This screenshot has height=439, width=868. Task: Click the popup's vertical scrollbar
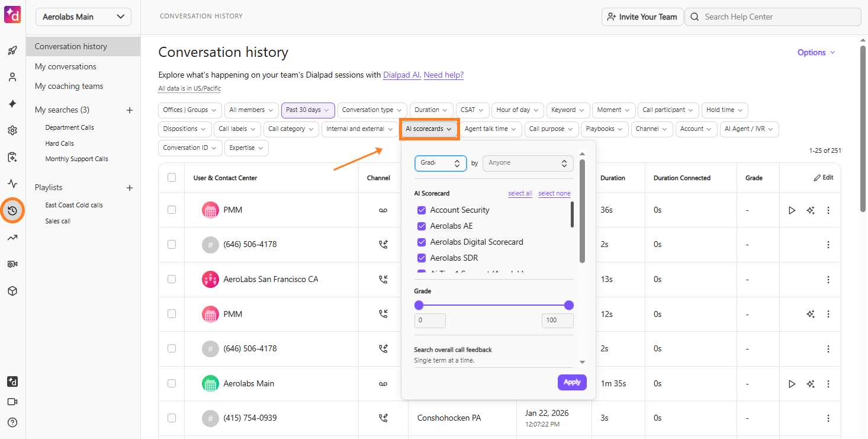point(582,211)
